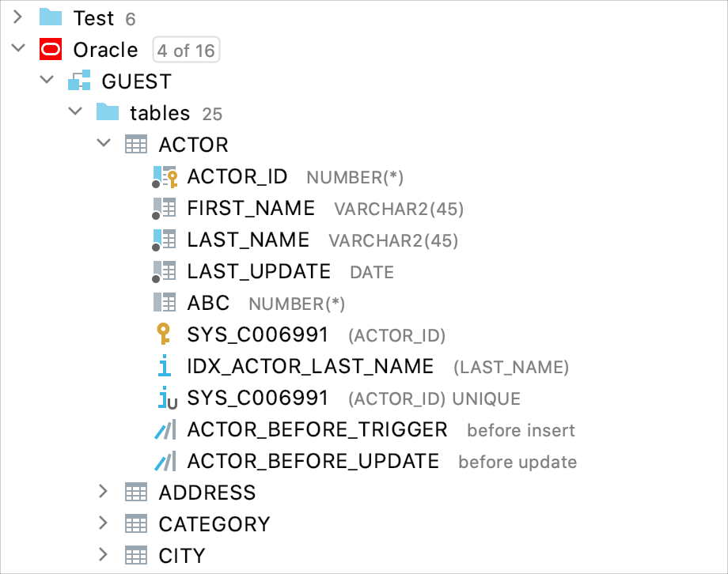Click the Oracle database icon
The image size is (728, 574).
51,49
